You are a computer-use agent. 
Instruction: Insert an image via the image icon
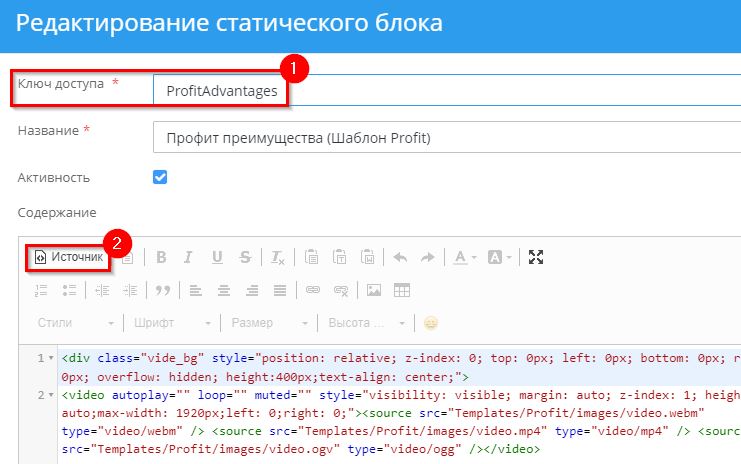click(x=374, y=290)
